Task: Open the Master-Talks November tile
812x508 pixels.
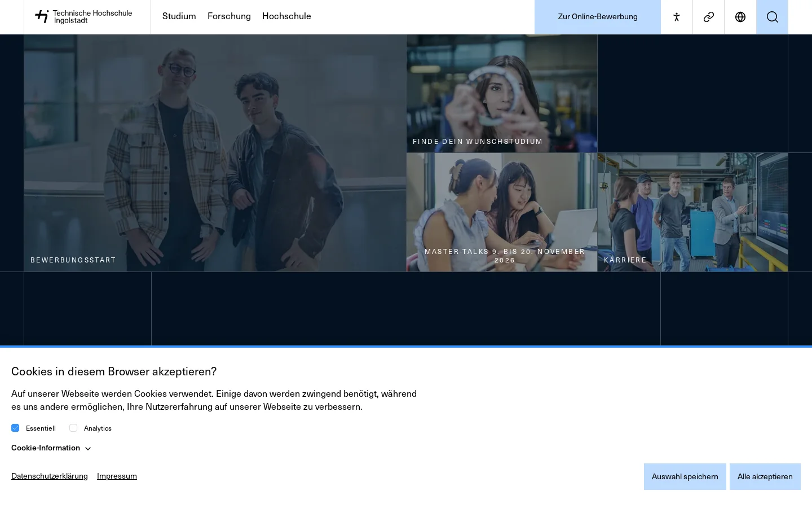Action: 502,212
